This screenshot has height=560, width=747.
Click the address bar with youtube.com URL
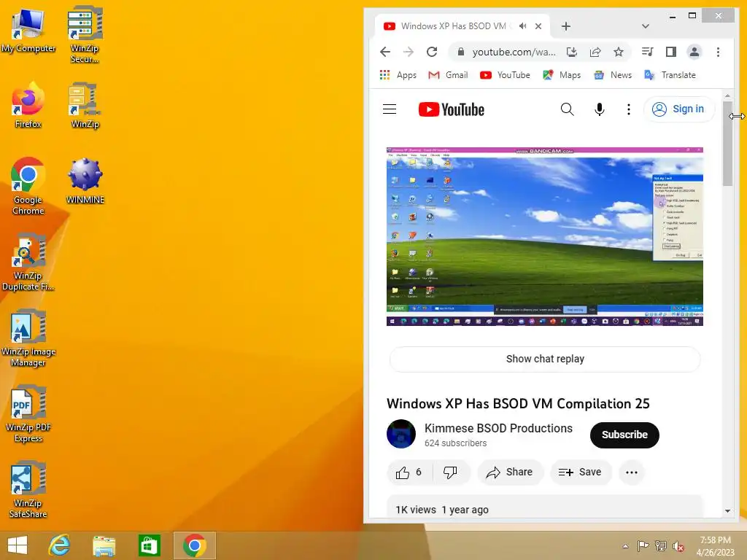click(513, 52)
